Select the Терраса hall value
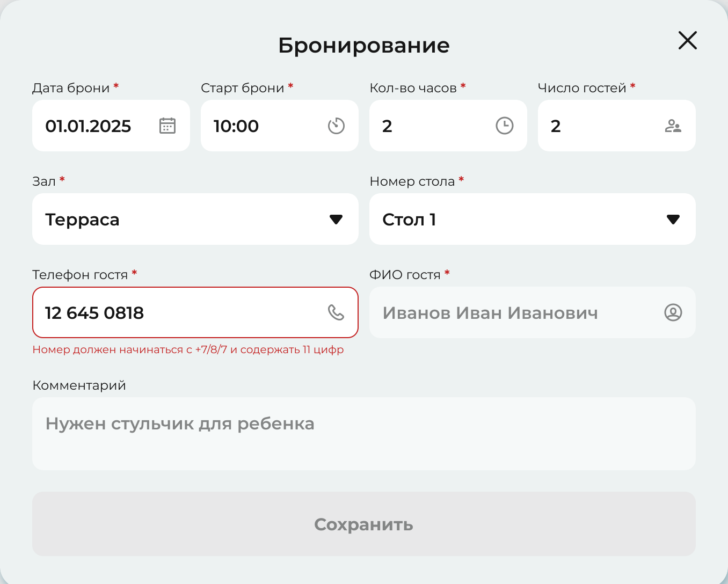 coord(82,220)
